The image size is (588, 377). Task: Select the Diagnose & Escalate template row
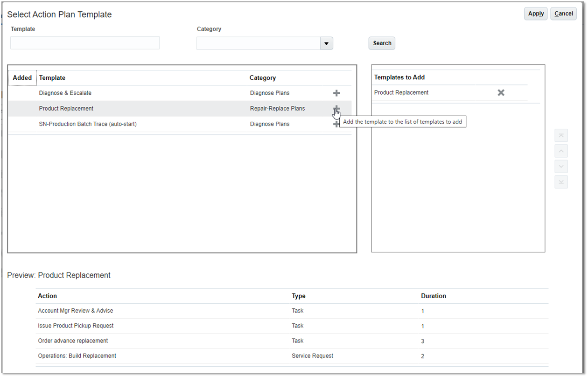[65, 93]
